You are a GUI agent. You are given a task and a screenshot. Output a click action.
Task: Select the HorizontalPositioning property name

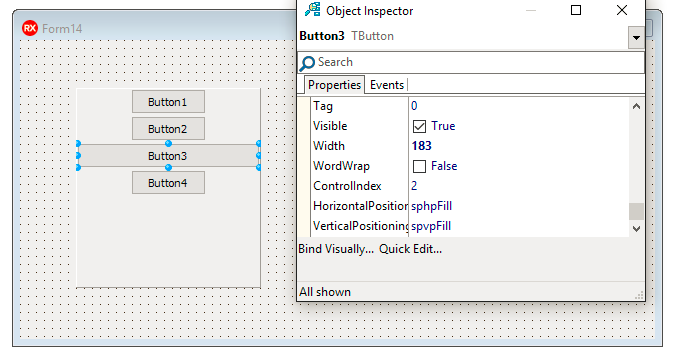(360, 206)
